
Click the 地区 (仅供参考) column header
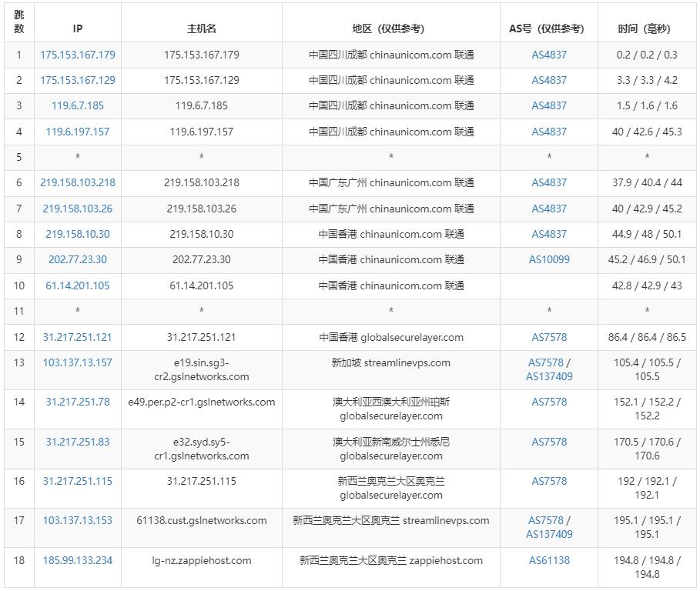(x=388, y=28)
